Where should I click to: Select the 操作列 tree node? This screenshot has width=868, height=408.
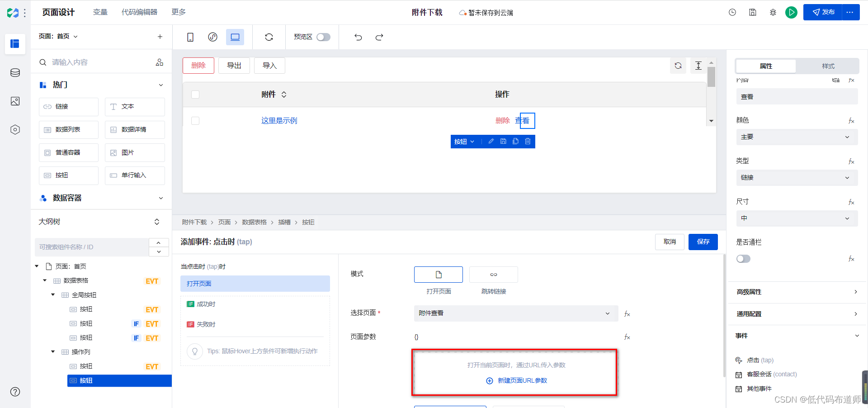(x=80, y=352)
